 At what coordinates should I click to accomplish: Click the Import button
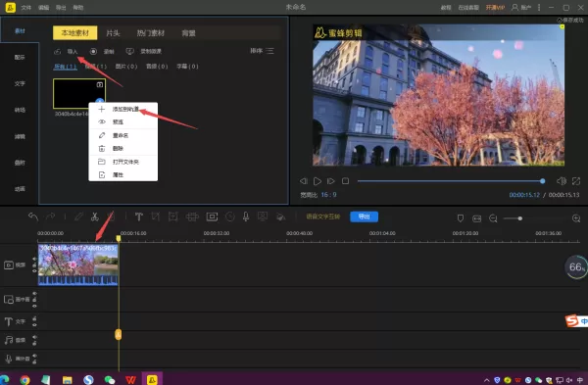pos(66,51)
